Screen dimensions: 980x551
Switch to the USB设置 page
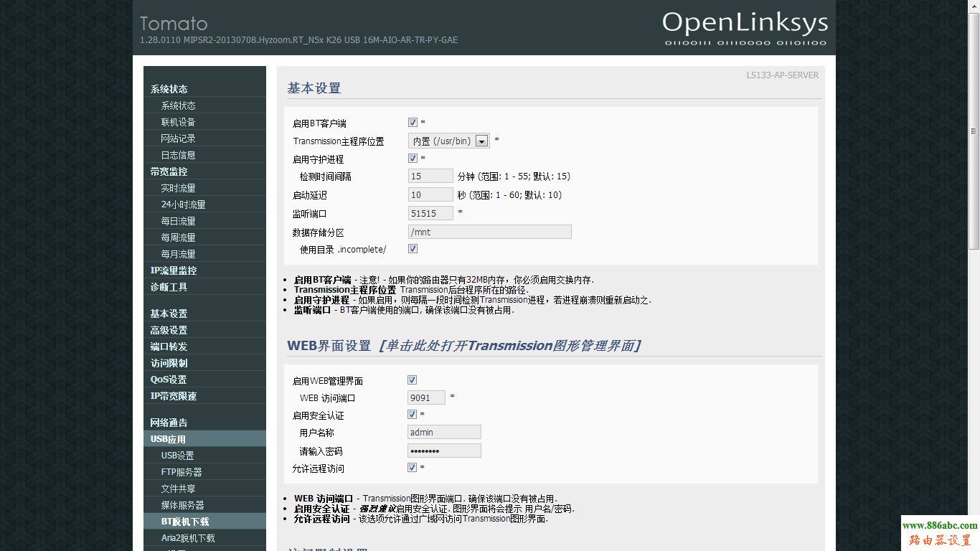pos(176,455)
